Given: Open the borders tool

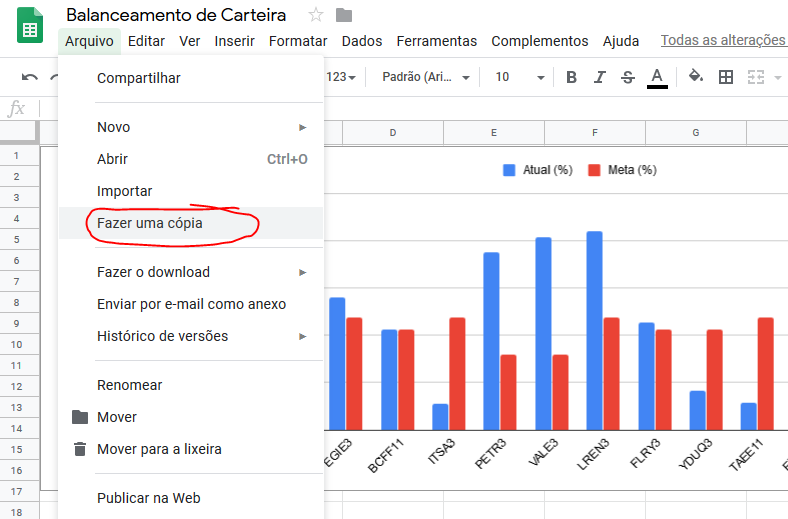Looking at the screenshot, I should pyautogui.click(x=726, y=77).
